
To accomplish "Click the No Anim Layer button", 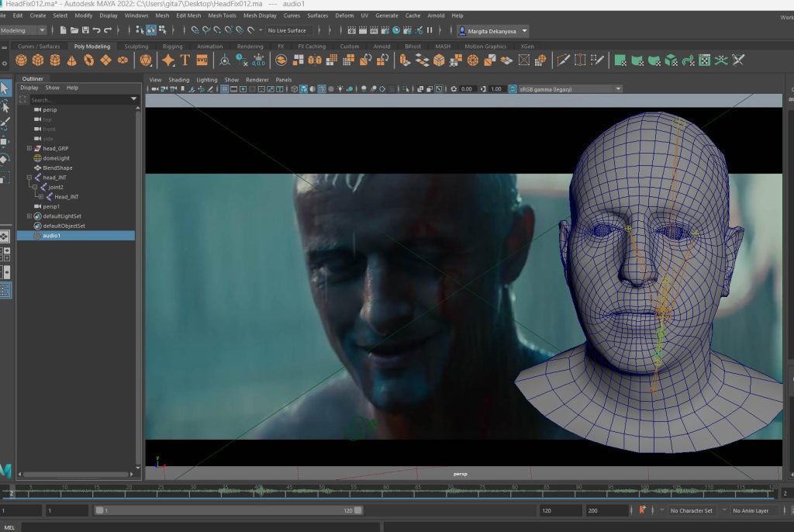I will pyautogui.click(x=751, y=511).
